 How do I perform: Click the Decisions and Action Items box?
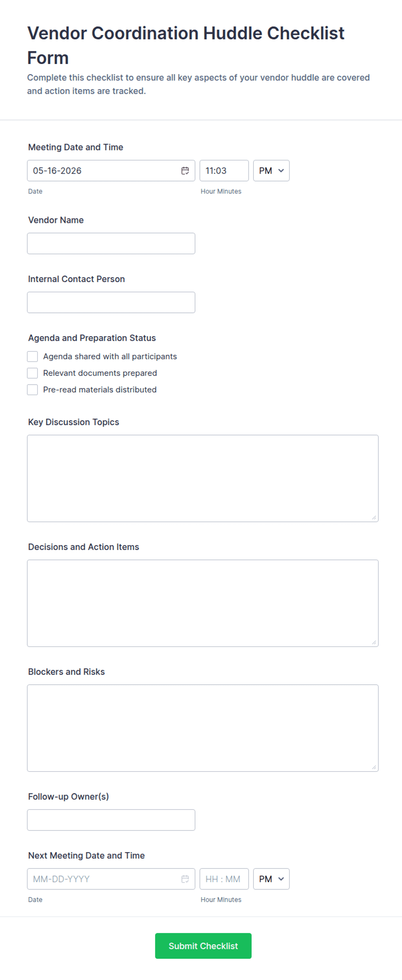203,603
